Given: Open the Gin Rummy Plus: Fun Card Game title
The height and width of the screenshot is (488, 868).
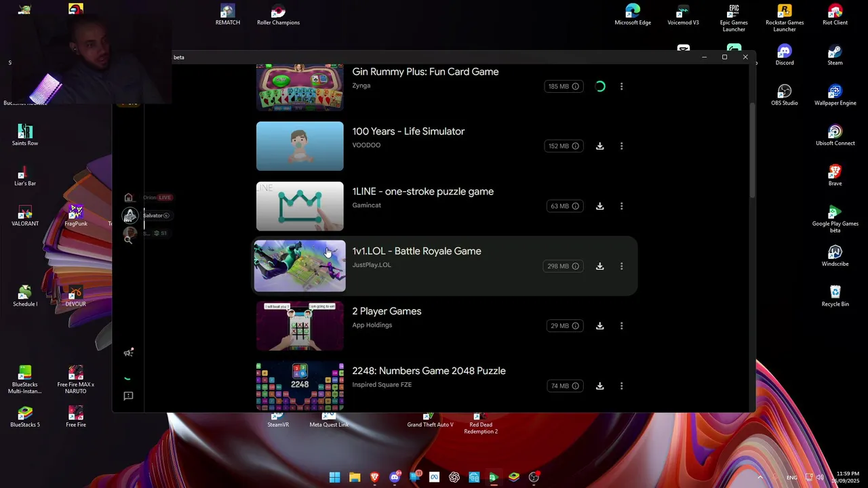Looking at the screenshot, I should (425, 72).
